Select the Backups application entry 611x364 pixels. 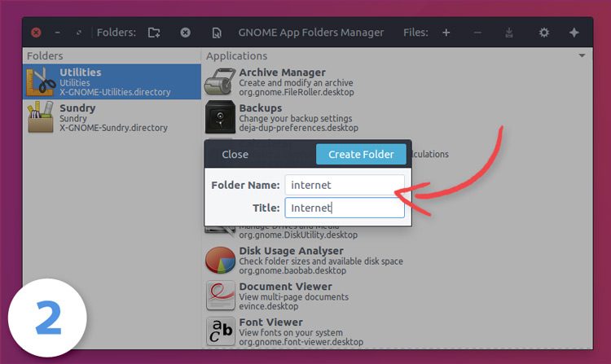(397, 117)
